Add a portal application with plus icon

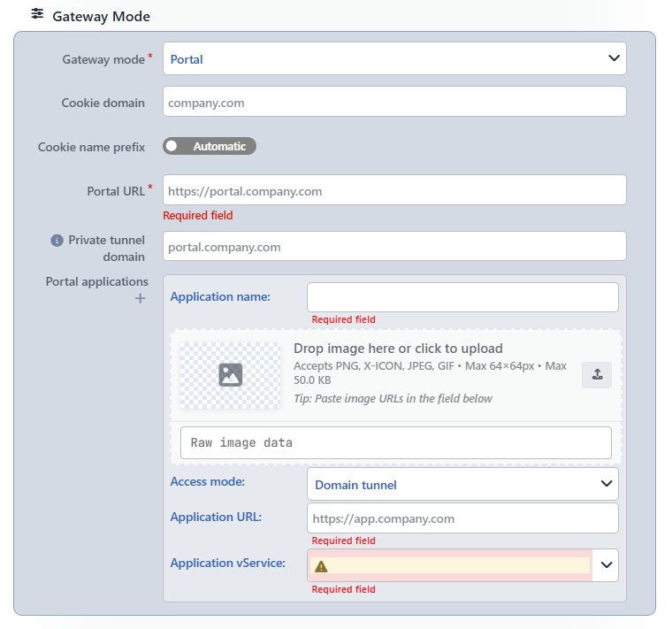[x=140, y=298]
